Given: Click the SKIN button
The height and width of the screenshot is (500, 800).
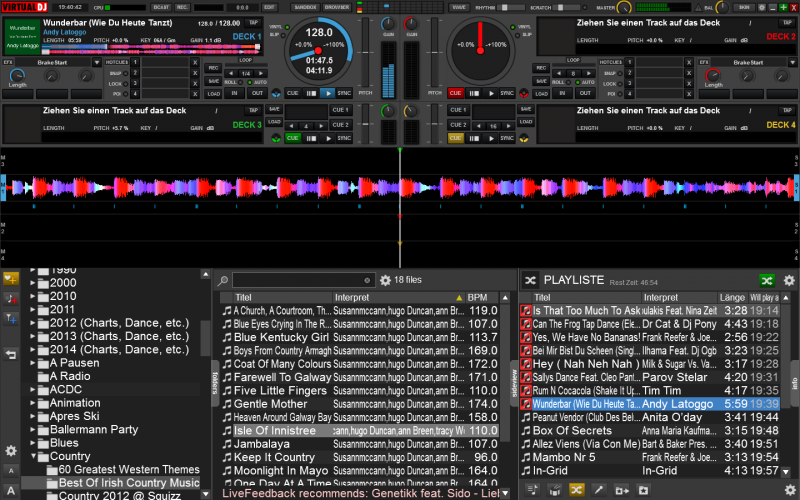Looking at the screenshot, I should tap(744, 7).
